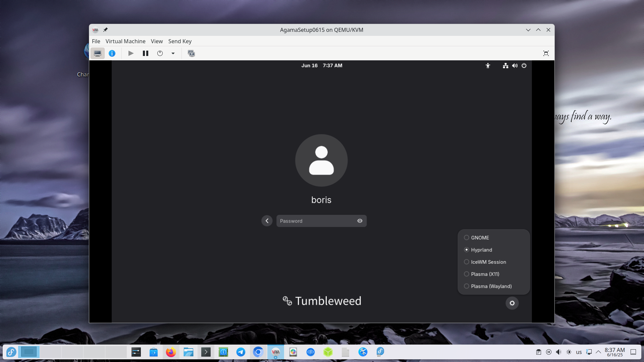Pause the virtual machine
644x362 pixels.
(x=145, y=53)
